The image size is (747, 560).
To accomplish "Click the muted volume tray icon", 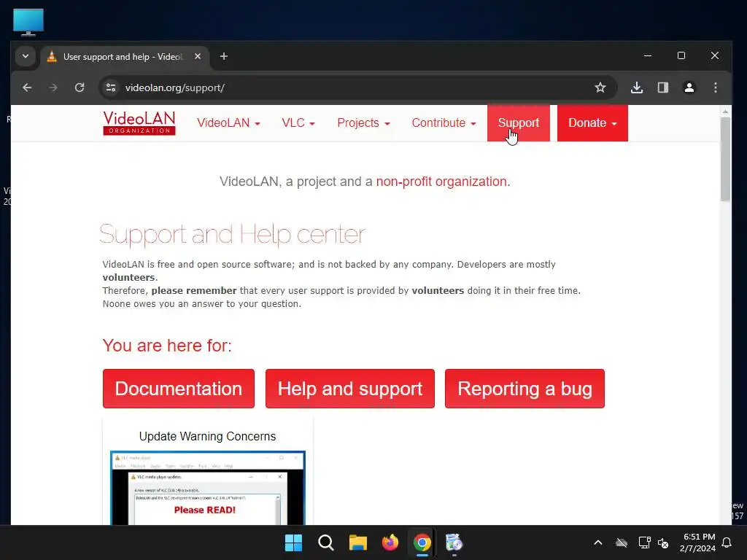I will click(663, 542).
